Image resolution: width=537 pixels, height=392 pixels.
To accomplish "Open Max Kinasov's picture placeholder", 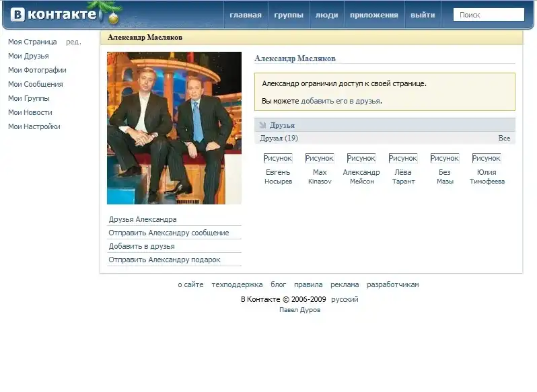I will 320,158.
